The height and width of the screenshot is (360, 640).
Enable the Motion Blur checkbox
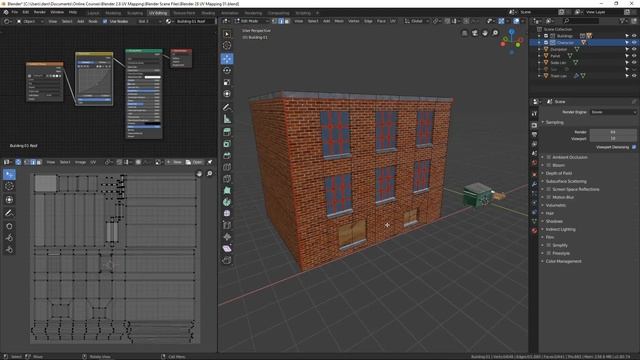point(549,197)
